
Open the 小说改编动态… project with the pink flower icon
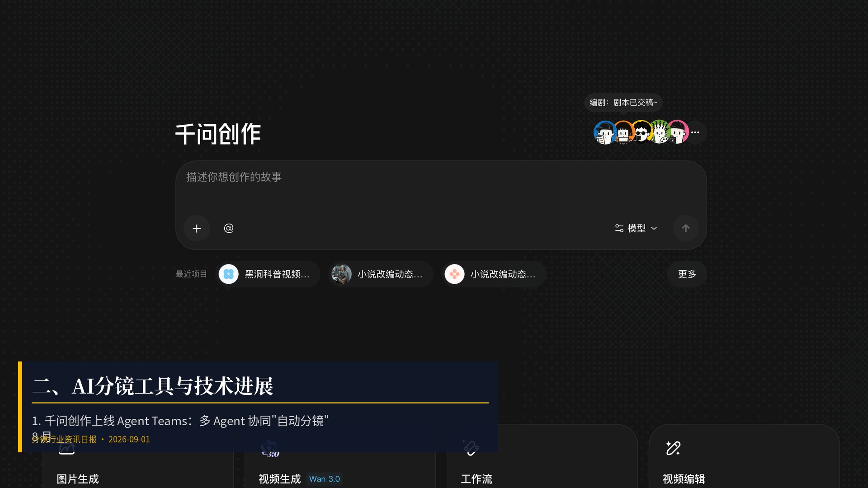[494, 274]
